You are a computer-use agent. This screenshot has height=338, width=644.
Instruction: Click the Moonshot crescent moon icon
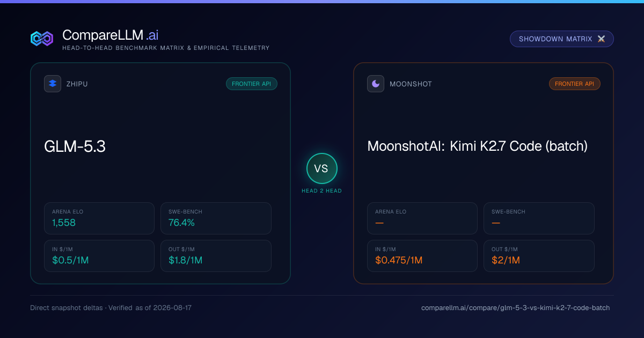click(376, 84)
